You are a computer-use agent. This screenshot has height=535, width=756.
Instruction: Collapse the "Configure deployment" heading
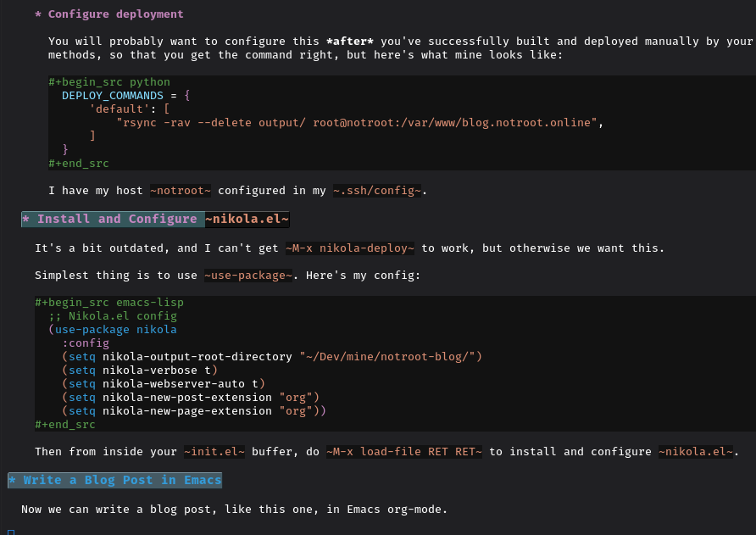coord(115,14)
